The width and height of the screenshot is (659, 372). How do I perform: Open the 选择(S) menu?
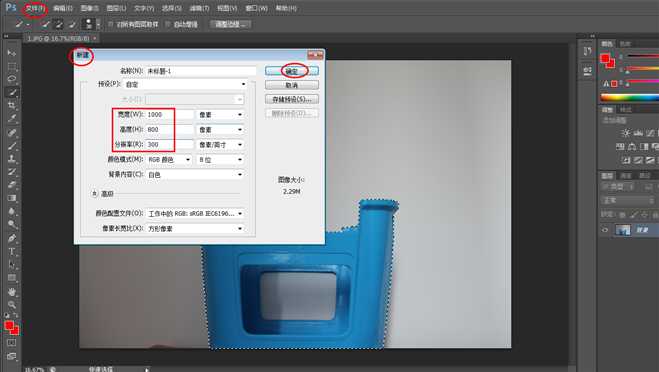tap(171, 8)
